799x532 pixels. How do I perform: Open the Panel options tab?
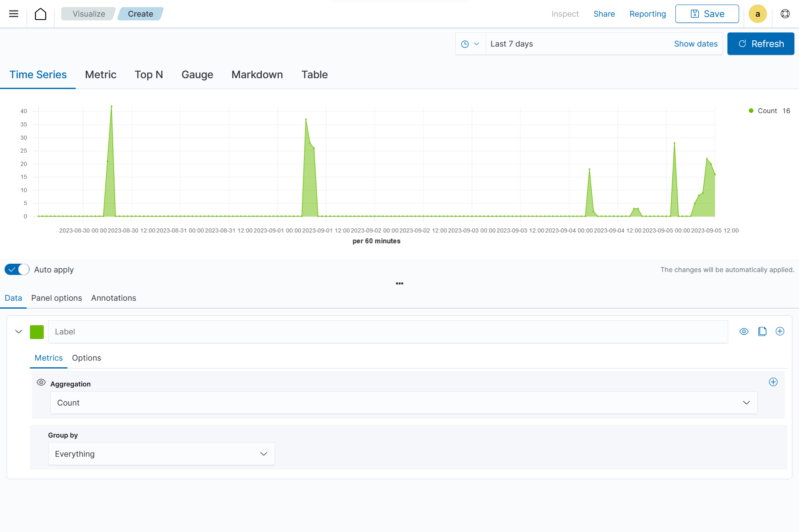pos(57,298)
